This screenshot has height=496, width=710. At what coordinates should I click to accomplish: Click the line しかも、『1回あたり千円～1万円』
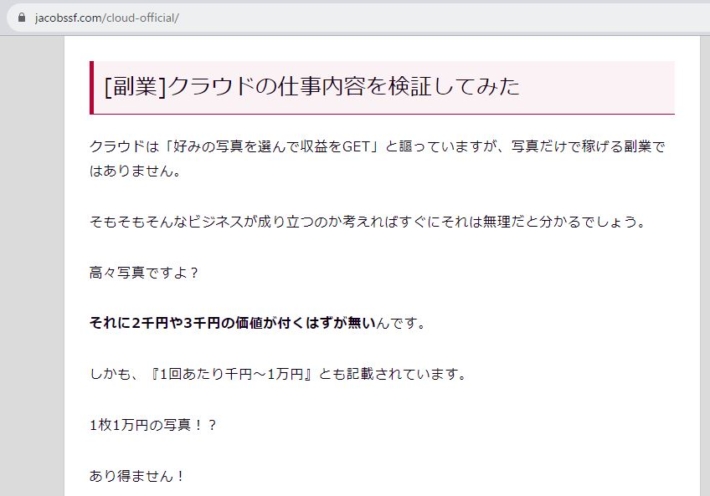(278, 374)
